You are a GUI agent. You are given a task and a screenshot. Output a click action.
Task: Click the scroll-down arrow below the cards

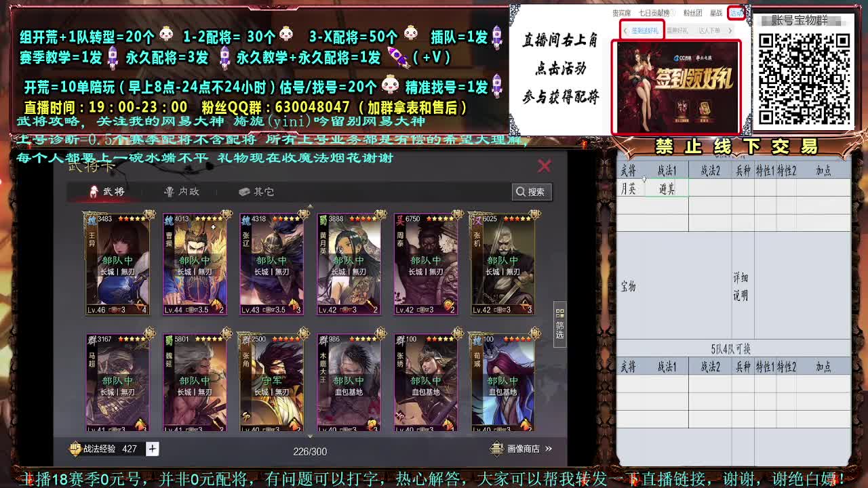tap(310, 436)
